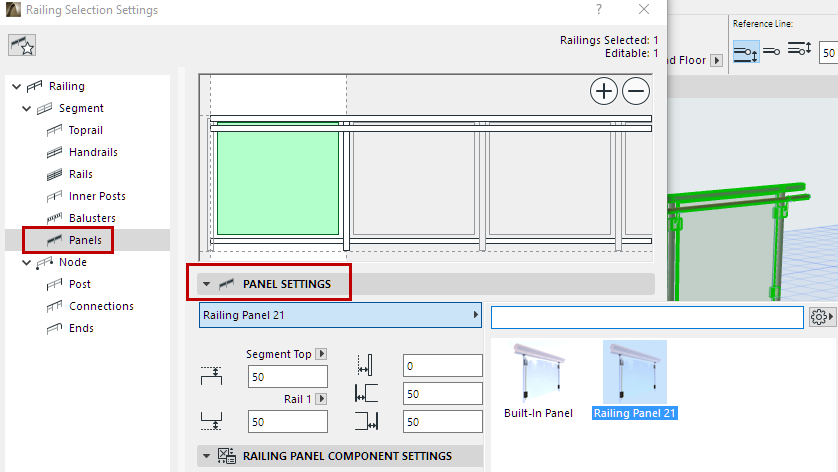Choose the Built-In Panel thumbnail
Image resolution: width=838 pixels, height=472 pixels.
pos(538,381)
